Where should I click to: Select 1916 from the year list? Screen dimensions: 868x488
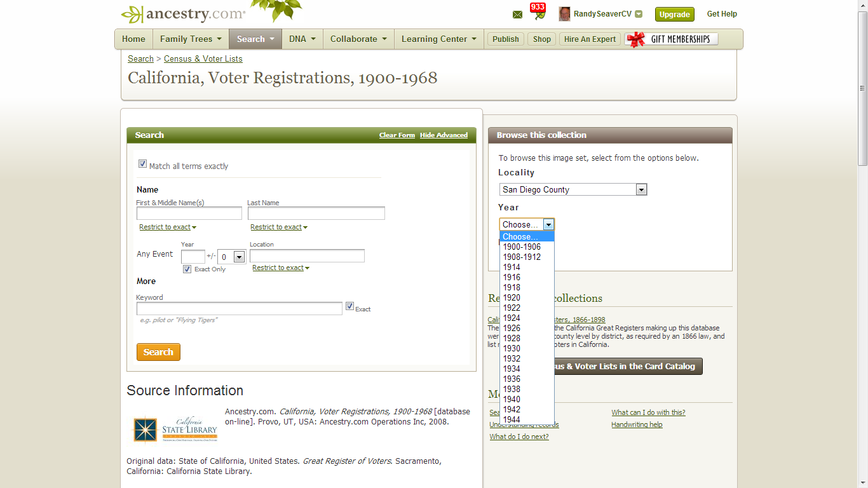[x=527, y=277]
